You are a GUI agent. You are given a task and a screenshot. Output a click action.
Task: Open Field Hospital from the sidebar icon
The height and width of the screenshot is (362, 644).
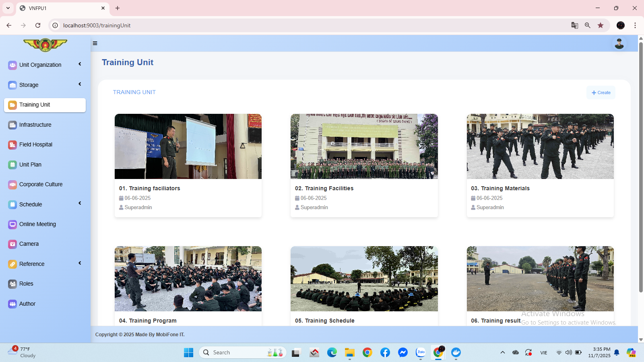(x=12, y=144)
